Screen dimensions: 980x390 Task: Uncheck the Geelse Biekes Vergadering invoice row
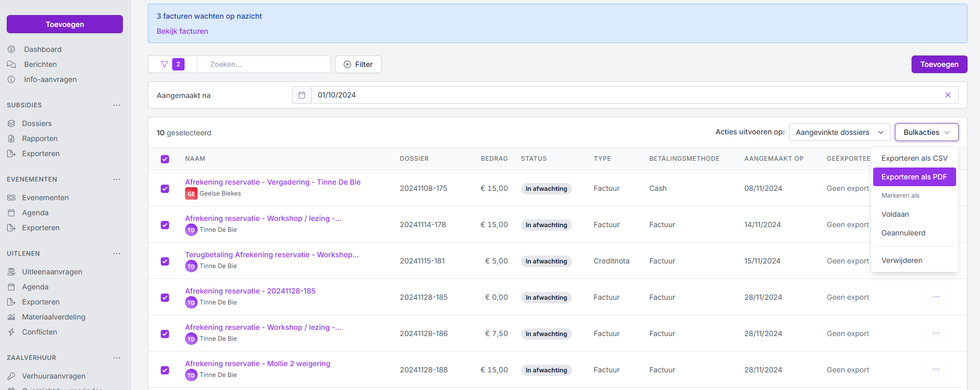coord(165,189)
